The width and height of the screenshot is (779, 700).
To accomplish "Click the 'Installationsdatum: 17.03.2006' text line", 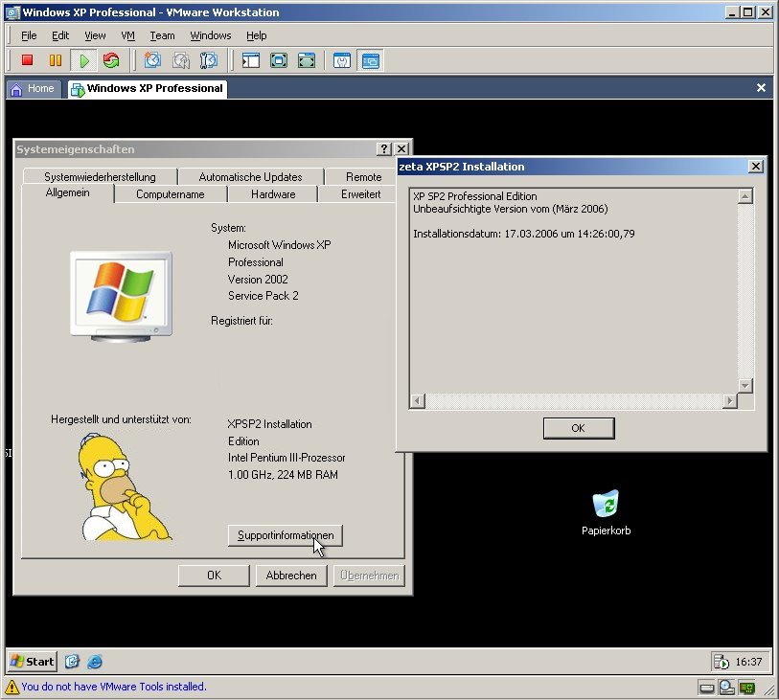I will [523, 234].
